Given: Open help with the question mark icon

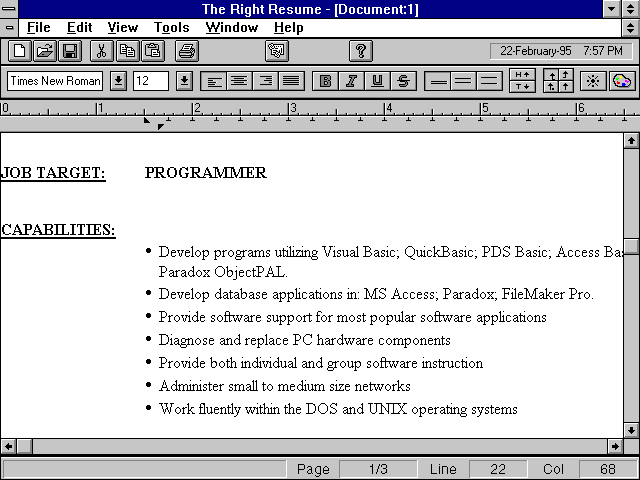Looking at the screenshot, I should 361,50.
